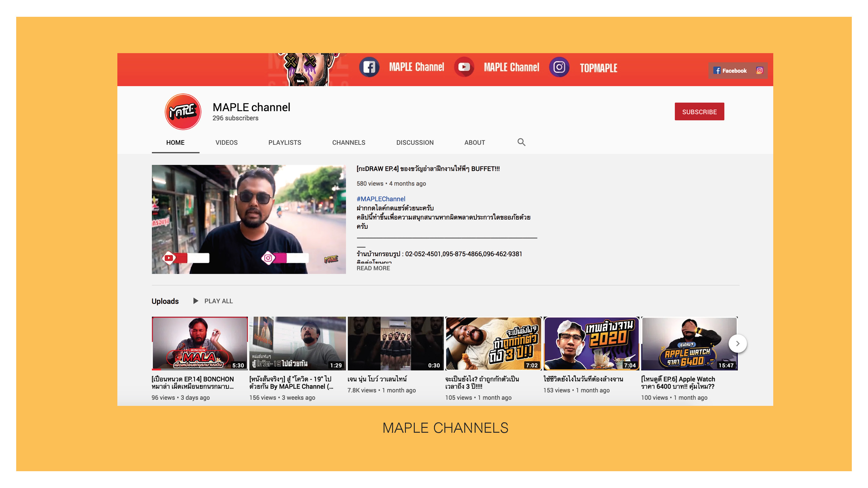Open the DISCUSSION tab
The width and height of the screenshot is (868, 488).
(x=415, y=142)
